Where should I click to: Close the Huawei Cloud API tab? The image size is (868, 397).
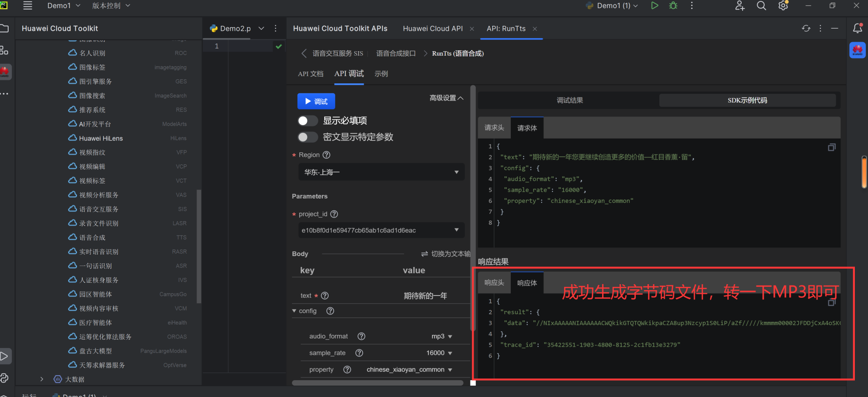pyautogui.click(x=472, y=29)
